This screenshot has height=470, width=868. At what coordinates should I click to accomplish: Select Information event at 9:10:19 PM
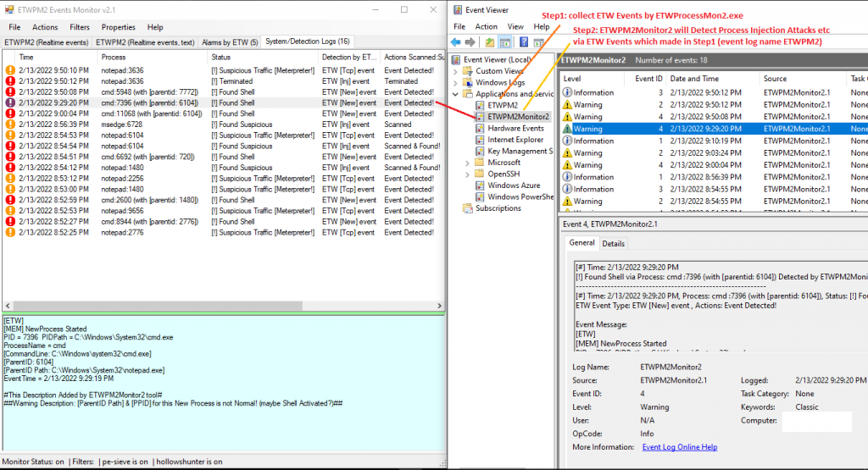(x=714, y=141)
